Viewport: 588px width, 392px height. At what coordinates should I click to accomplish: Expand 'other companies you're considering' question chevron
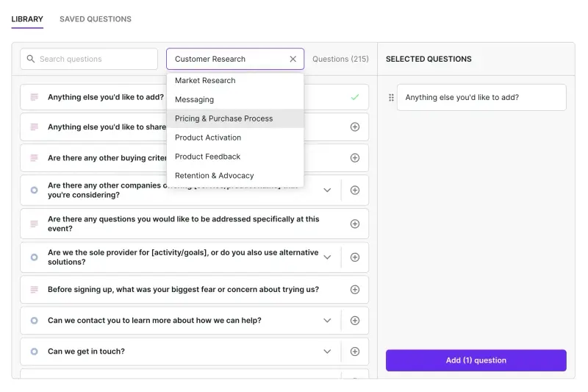coord(327,190)
